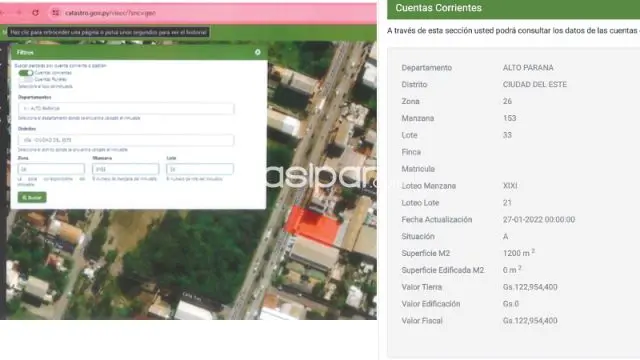Click the catastro.gov.py address bar
Screen dimensions: 640x360
pyautogui.click(x=110, y=13)
